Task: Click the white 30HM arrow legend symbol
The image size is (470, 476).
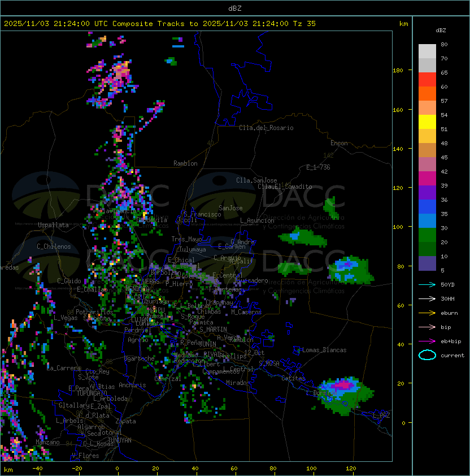Action: pyautogui.click(x=427, y=298)
